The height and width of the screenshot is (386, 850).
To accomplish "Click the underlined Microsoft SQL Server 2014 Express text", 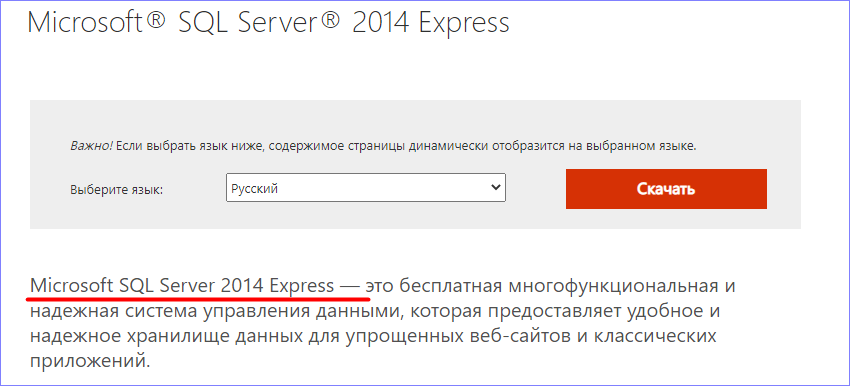I will tap(182, 285).
